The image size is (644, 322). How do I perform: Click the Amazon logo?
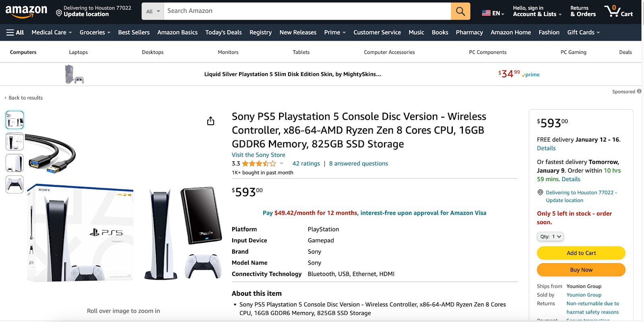coord(26,11)
